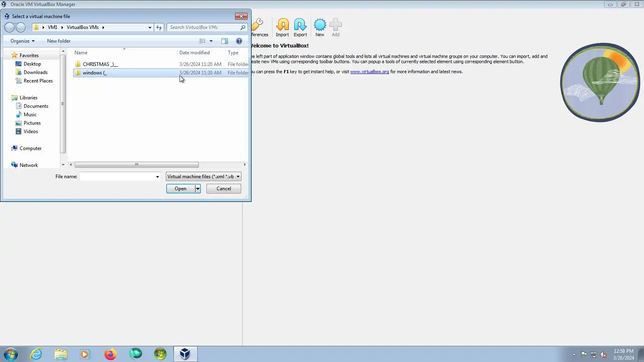Open file dialog help
Viewport: 644px width, 362px height.
click(239, 41)
